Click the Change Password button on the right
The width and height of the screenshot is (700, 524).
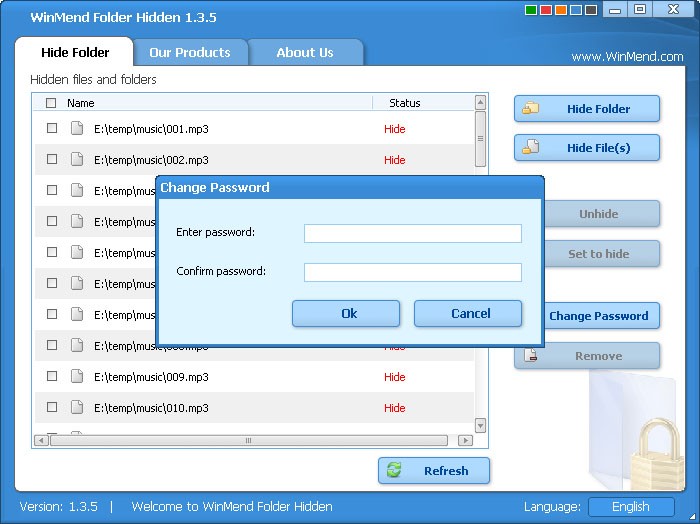click(x=601, y=316)
